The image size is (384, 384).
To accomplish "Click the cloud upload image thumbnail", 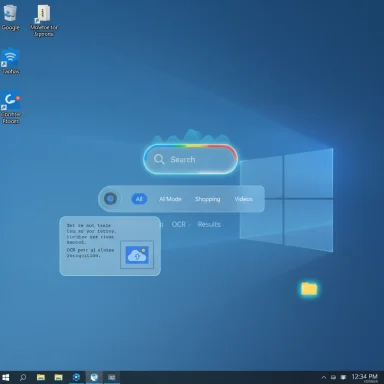I will pos(137,255).
